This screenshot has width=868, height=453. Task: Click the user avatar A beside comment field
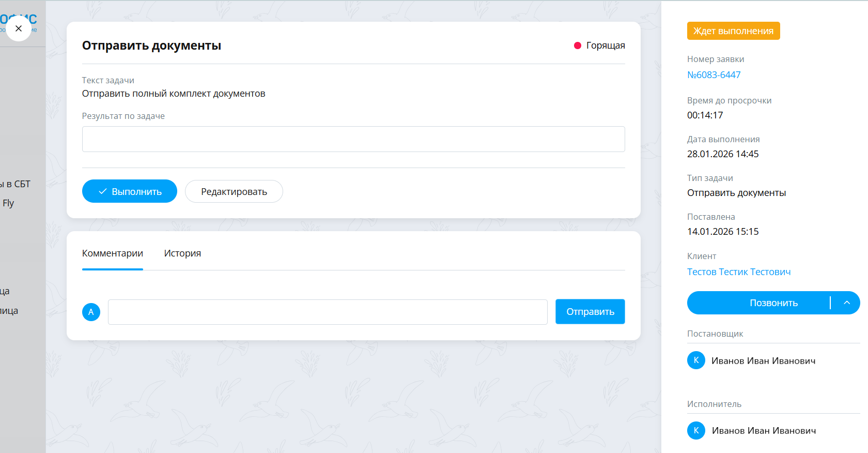click(x=91, y=312)
